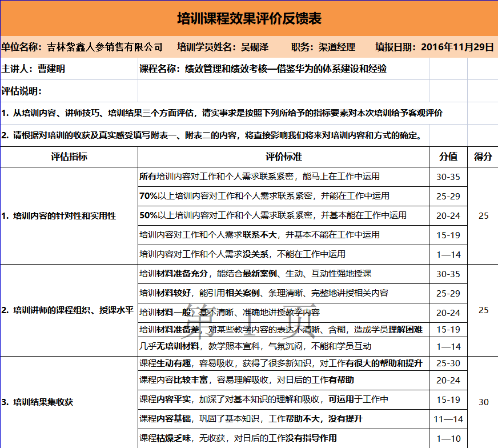Click 20-24 score in the 50%以上 row

[x=448, y=216]
